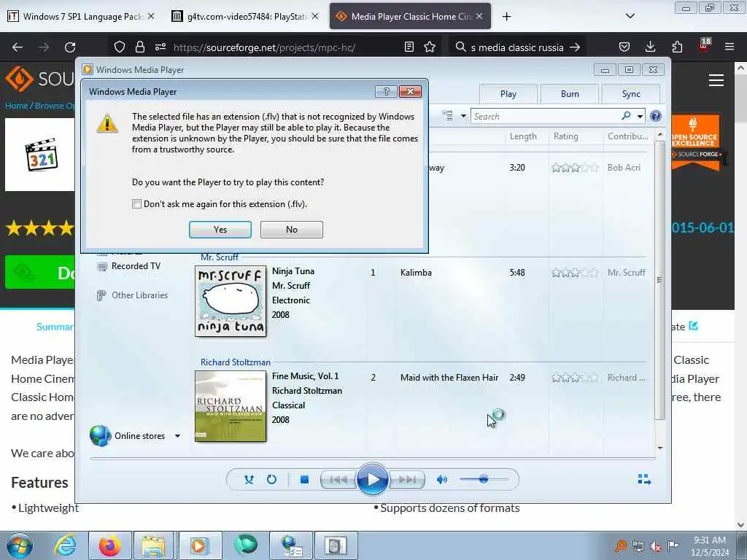
Task: Open Internet Explorer from the taskbar
Action: (x=65, y=545)
